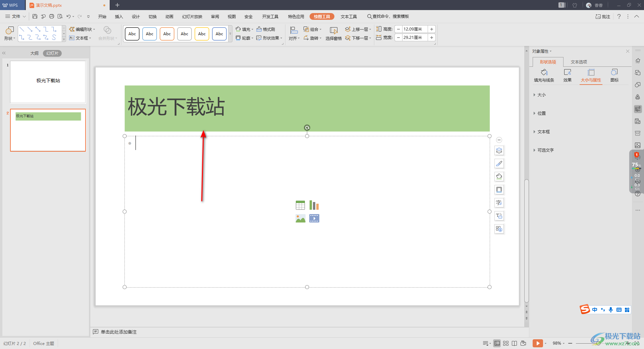The height and width of the screenshot is (349, 644).
Task: Open the 98% zoom level dropdown
Action: pyautogui.click(x=559, y=343)
